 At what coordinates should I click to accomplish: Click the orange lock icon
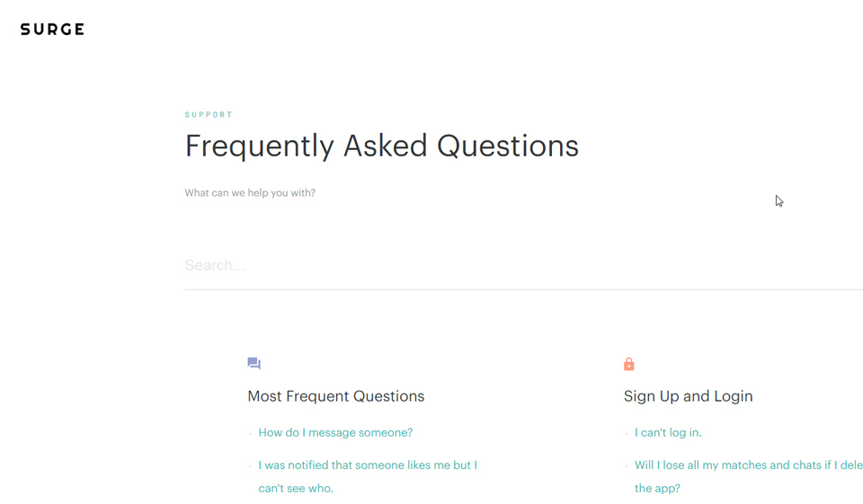point(629,364)
